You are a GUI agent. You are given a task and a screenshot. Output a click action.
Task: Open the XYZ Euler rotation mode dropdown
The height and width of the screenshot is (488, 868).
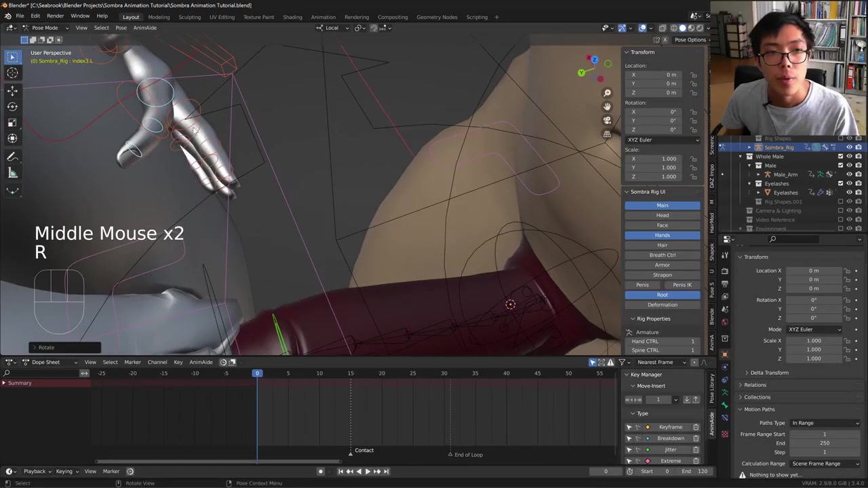pos(662,140)
